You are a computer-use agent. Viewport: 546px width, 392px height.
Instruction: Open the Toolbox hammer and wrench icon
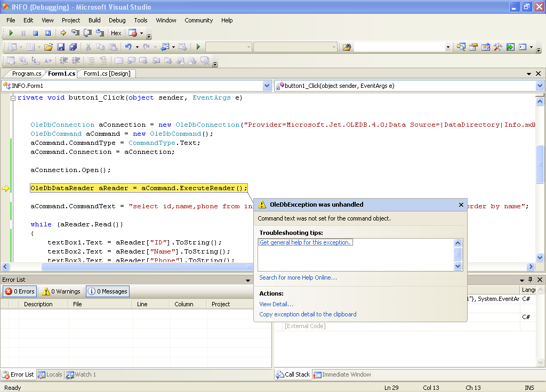coord(498,47)
